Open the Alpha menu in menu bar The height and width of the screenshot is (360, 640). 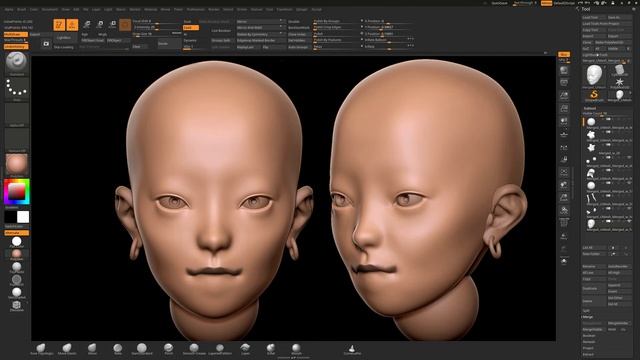coord(9,9)
